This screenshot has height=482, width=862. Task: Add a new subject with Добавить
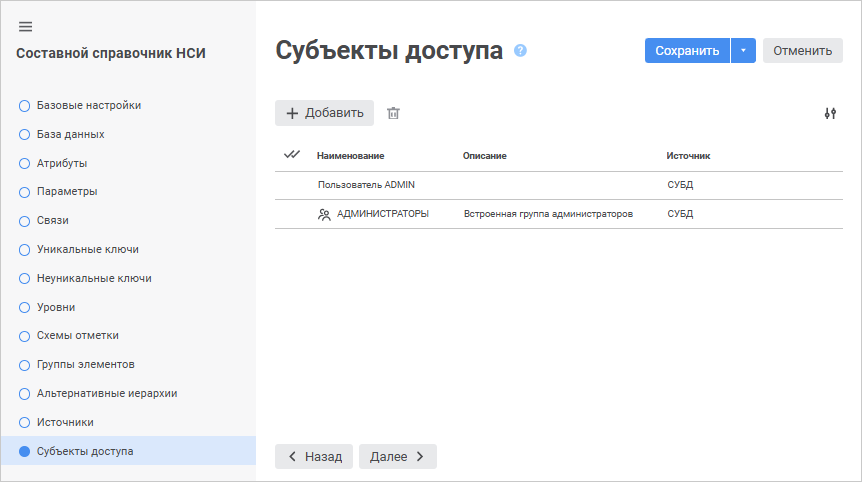coord(324,113)
